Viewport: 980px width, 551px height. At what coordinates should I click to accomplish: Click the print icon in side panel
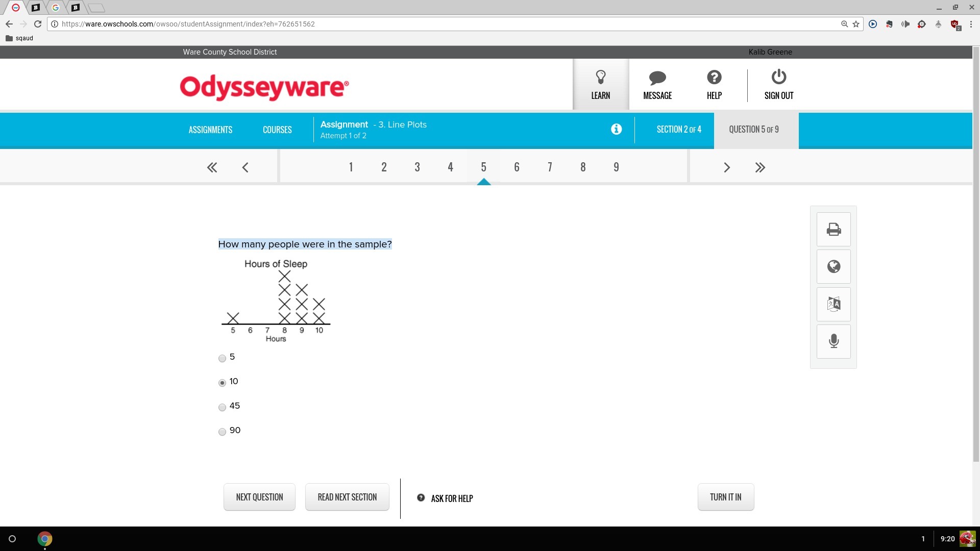tap(834, 229)
